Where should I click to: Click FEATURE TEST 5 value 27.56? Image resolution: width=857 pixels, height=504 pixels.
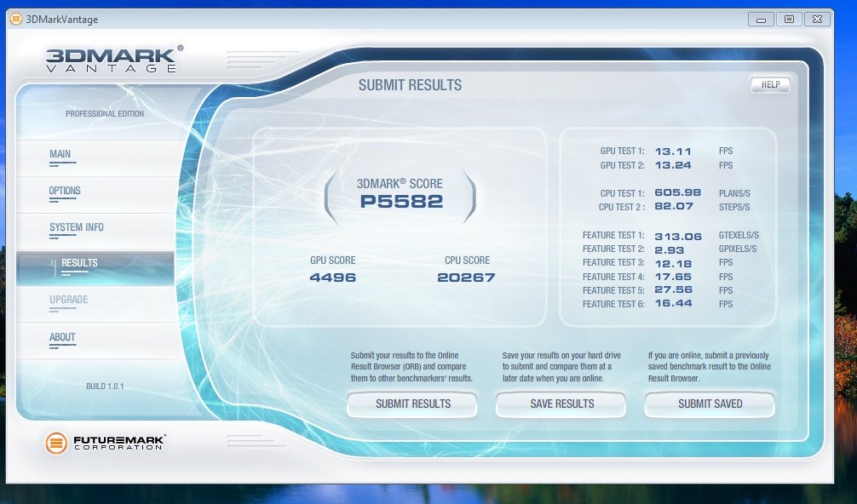[673, 290]
